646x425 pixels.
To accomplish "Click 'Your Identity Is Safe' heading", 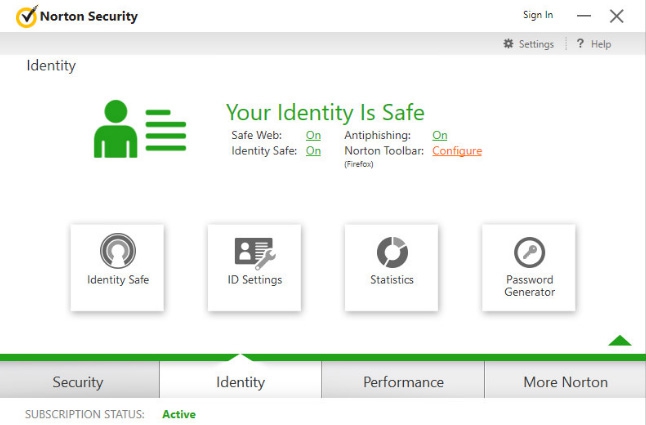I will (x=325, y=112).
